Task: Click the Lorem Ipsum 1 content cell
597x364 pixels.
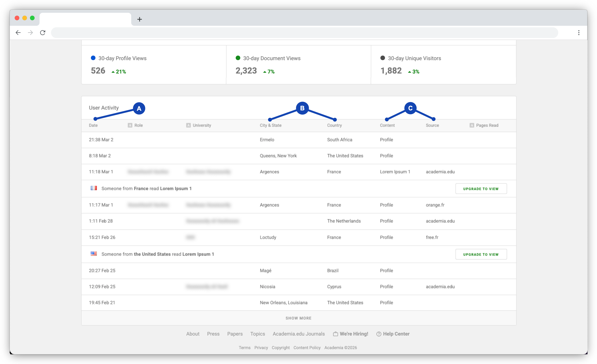Action: coord(395,172)
